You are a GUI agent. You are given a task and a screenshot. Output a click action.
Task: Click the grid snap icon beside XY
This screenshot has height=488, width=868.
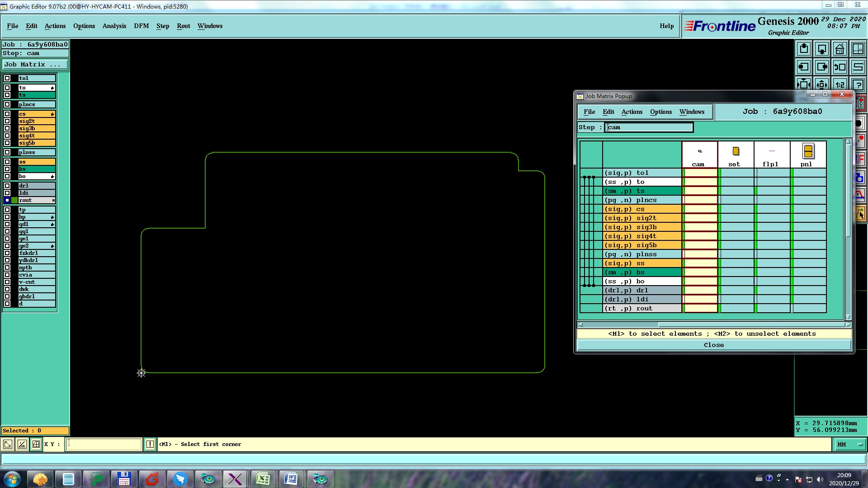[36, 444]
